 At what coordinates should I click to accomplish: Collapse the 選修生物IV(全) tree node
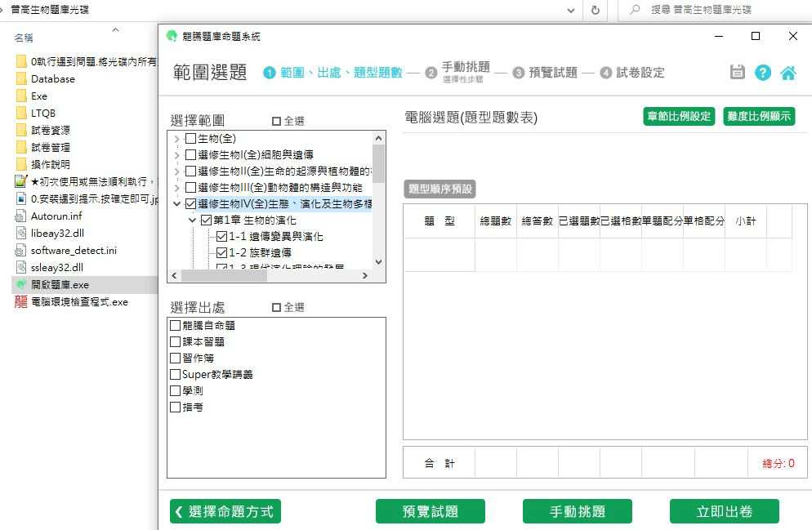(x=176, y=204)
